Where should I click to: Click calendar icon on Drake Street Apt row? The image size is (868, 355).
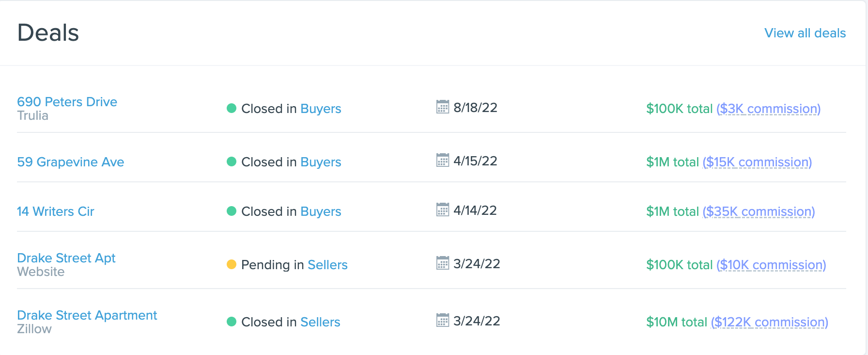click(x=443, y=263)
